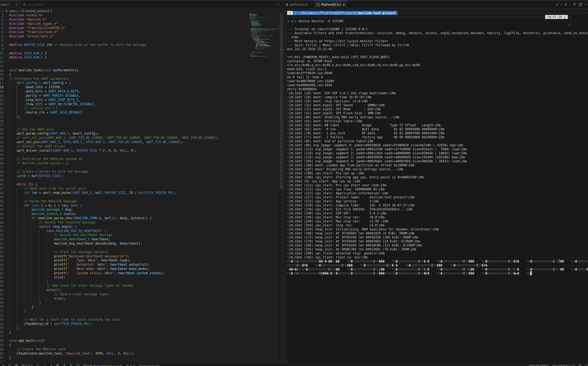Click the 'vTaskDelay(10 / portTICK_PERIOD_MS);' line

[x=58, y=324]
